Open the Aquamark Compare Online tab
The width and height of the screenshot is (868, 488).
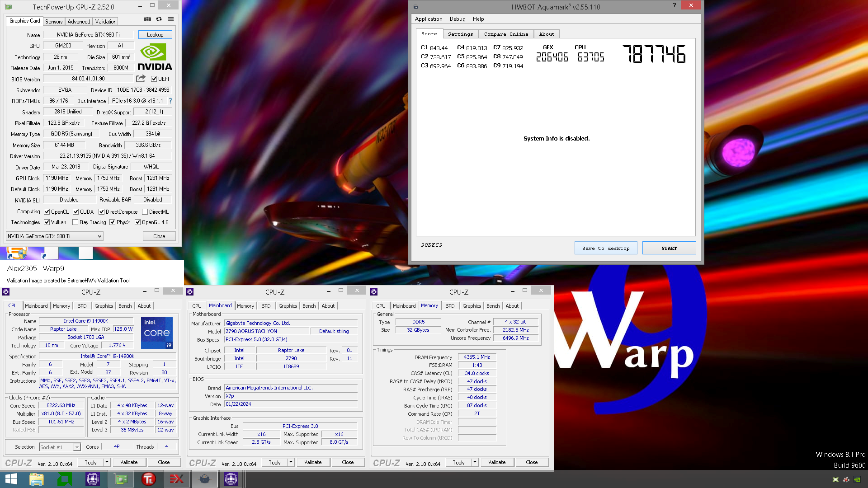[x=506, y=34]
